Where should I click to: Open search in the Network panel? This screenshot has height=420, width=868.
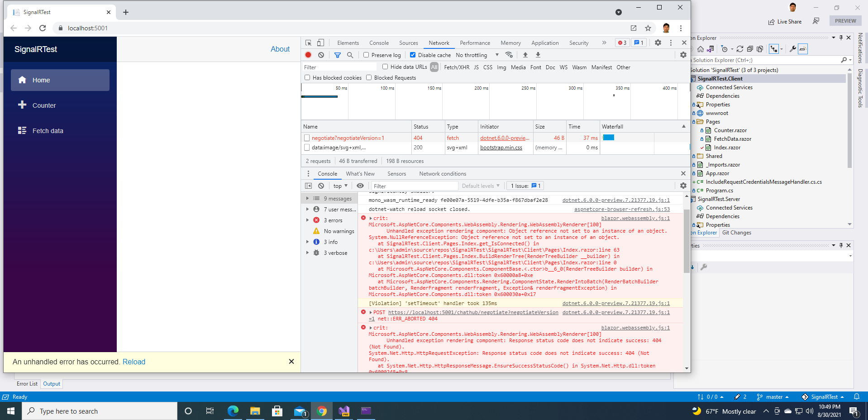click(350, 55)
